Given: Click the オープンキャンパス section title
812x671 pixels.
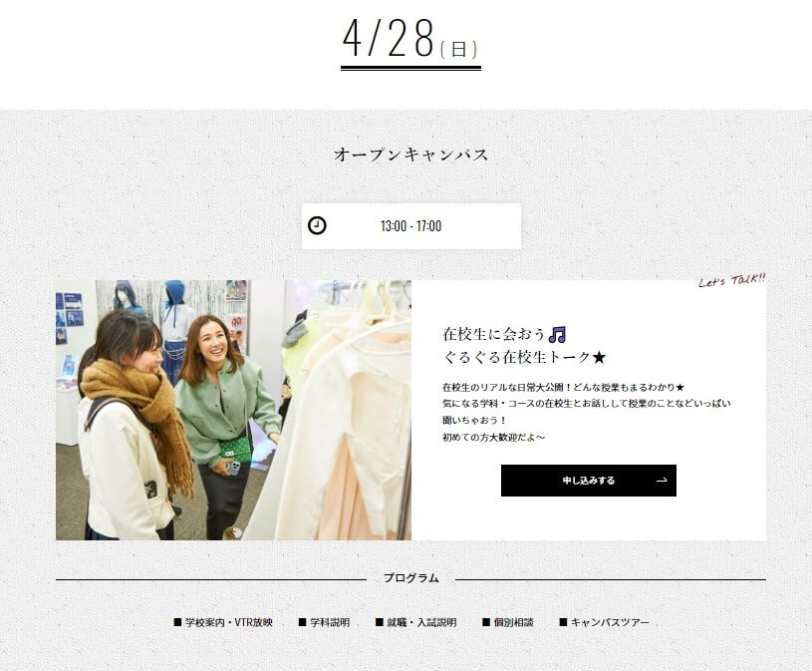Looking at the screenshot, I should (x=411, y=155).
